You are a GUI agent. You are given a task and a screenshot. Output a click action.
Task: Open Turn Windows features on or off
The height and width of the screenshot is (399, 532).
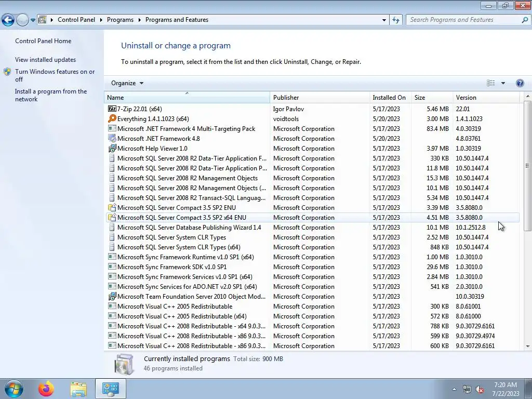point(55,75)
